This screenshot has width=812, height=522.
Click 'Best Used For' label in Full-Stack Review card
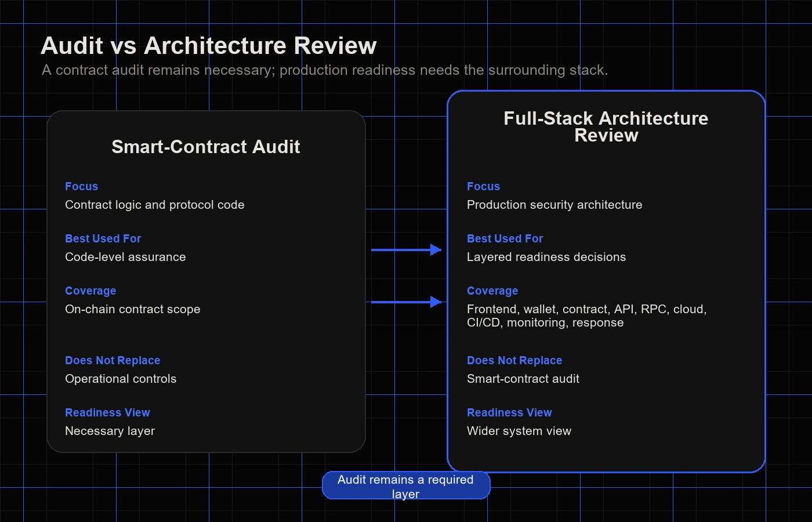(x=505, y=238)
